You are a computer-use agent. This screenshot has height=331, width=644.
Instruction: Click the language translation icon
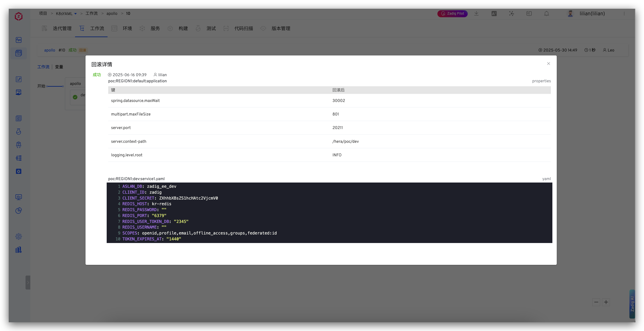(494, 14)
